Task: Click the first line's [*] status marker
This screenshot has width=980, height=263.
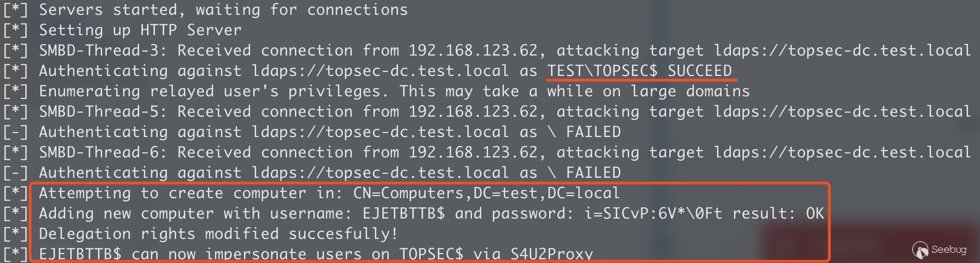Action: coord(15,10)
